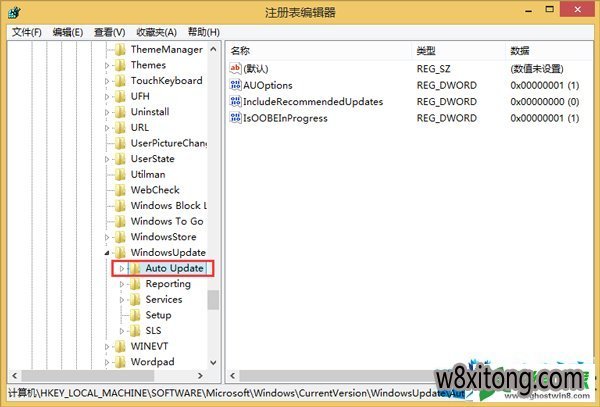Click the AUOptions DWORD value icon
Viewport: 600px width, 407px height.
pos(235,85)
